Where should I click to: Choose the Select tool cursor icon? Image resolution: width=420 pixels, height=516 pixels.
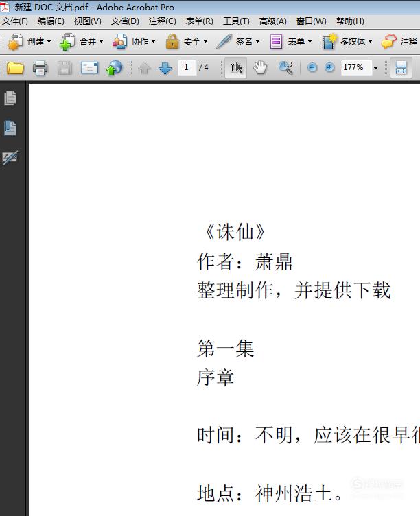(x=235, y=68)
